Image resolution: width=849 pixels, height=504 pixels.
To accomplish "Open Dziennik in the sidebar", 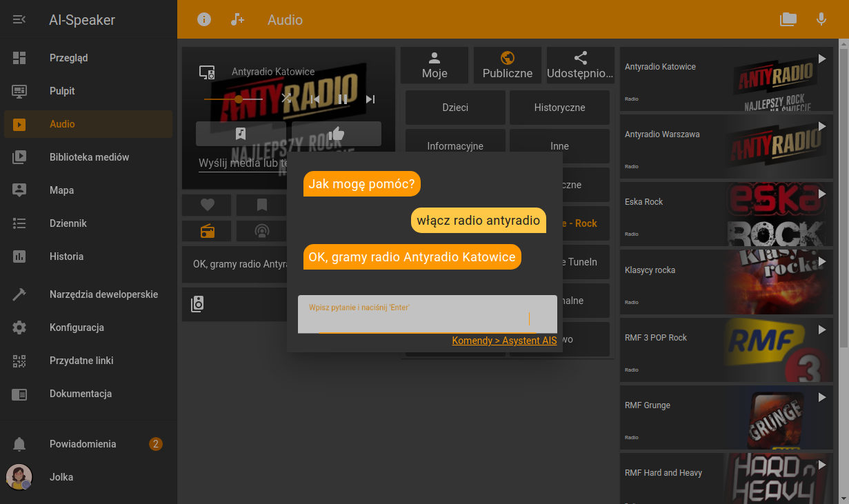I will (88, 223).
